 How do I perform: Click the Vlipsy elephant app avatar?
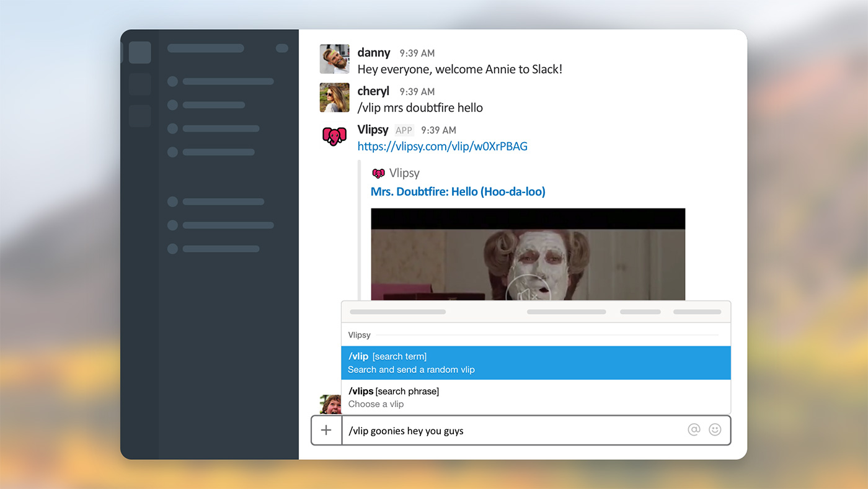(x=334, y=136)
